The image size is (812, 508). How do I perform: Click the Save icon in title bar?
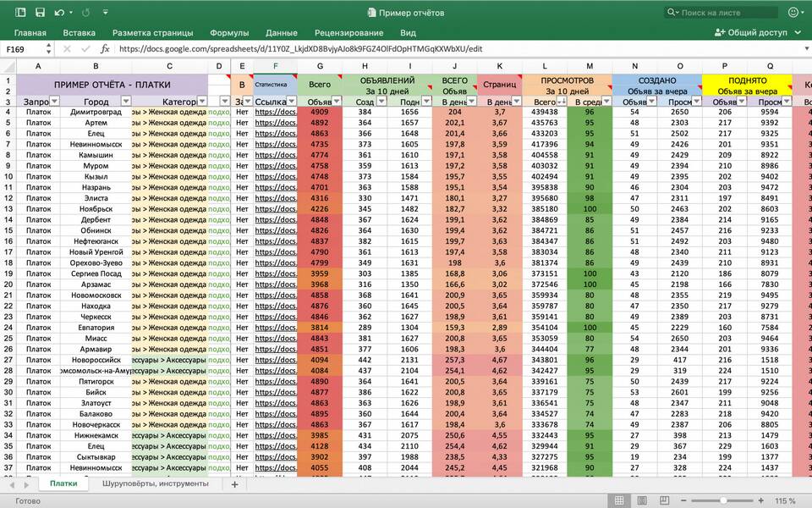[40, 13]
